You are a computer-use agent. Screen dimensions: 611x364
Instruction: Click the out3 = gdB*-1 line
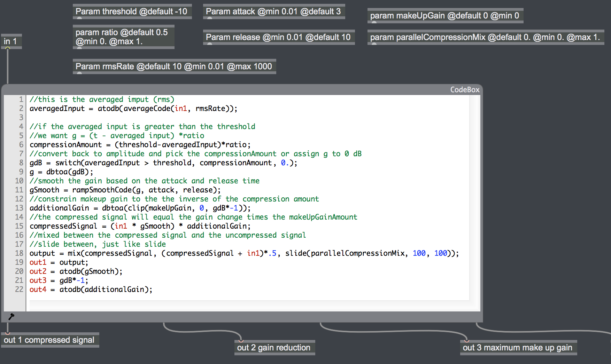(59, 280)
